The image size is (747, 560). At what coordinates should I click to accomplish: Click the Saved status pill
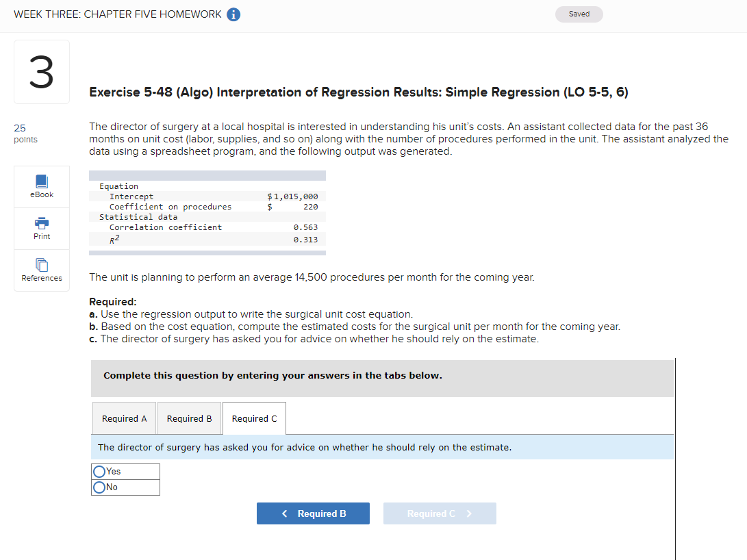579,14
